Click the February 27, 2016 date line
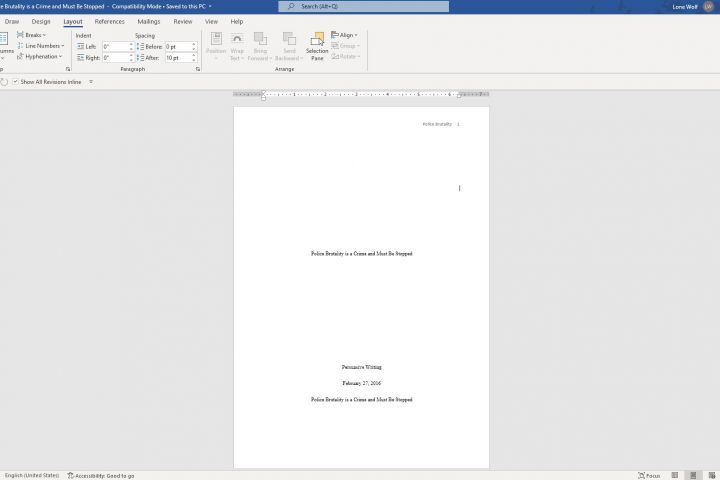720x480 pixels. pyautogui.click(x=361, y=383)
